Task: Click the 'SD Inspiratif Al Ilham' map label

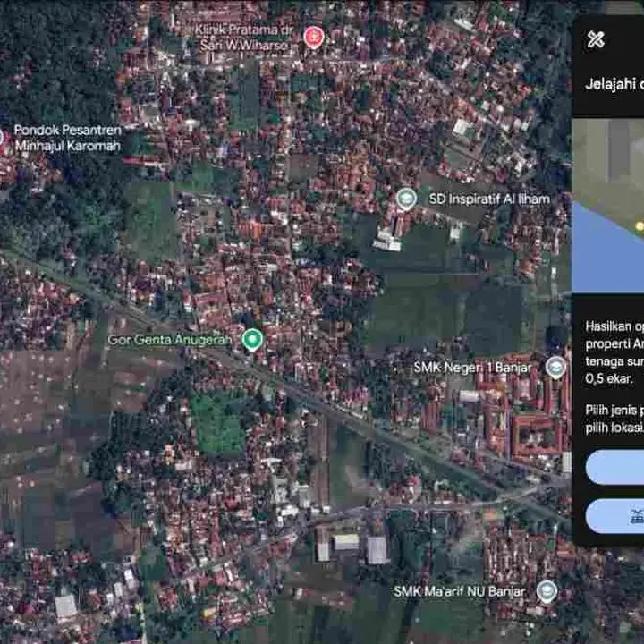Action: tap(489, 199)
